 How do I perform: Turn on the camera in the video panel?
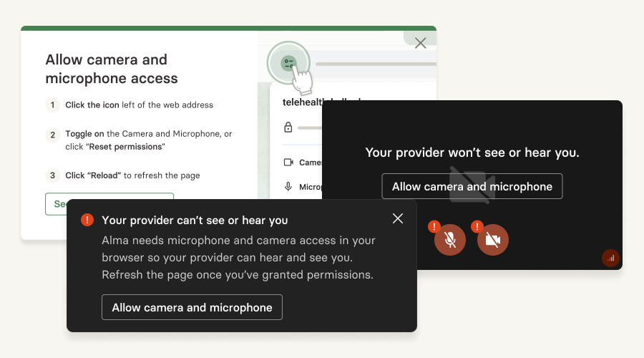[x=493, y=240]
